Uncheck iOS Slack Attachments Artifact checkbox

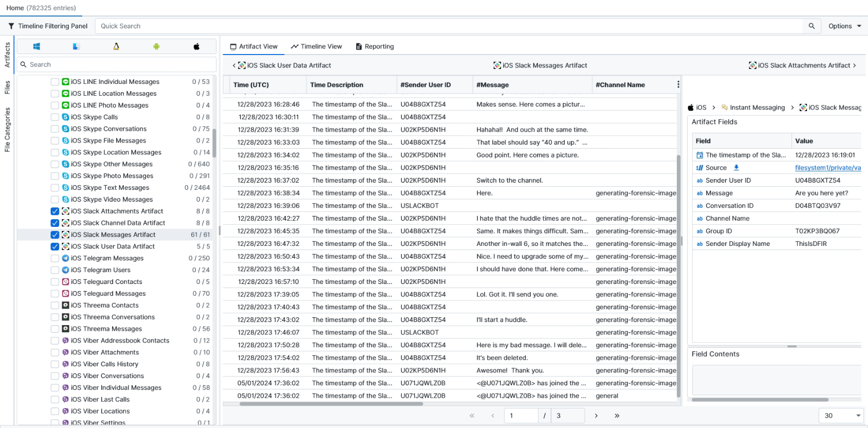pos(54,211)
